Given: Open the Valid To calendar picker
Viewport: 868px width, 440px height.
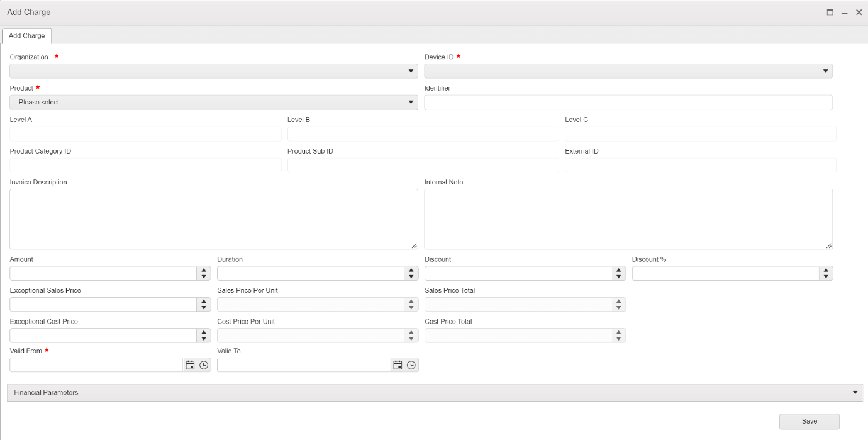Looking at the screenshot, I should pyautogui.click(x=398, y=365).
